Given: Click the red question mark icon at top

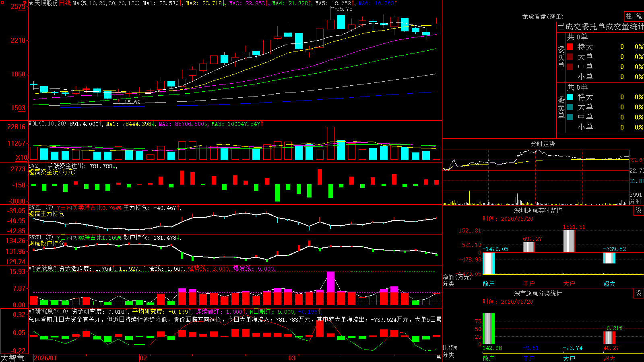Looking at the screenshot, I should point(25,3).
